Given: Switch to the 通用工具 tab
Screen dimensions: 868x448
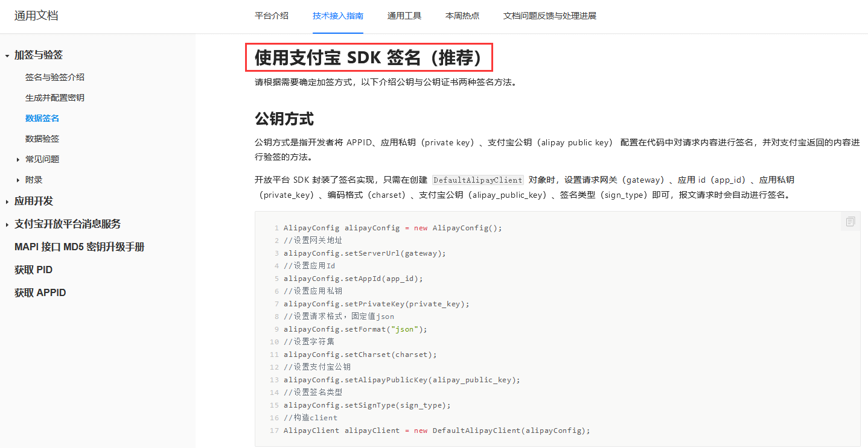Looking at the screenshot, I should (404, 16).
